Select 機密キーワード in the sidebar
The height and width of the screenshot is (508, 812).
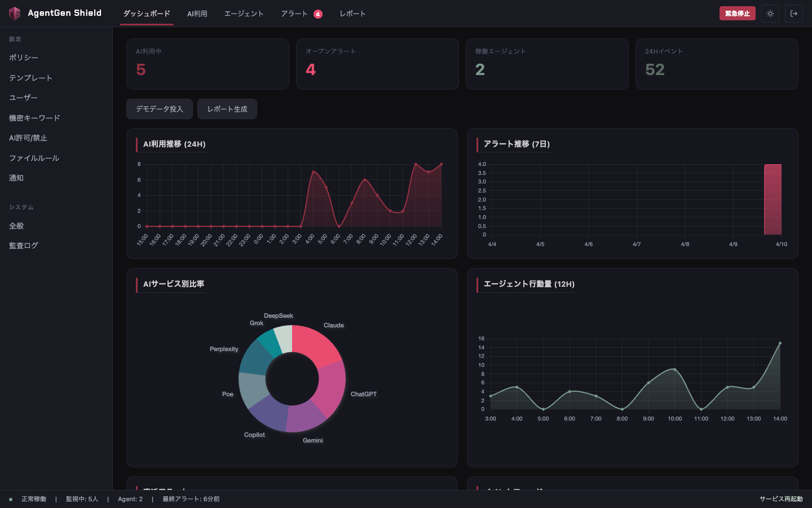[34, 118]
